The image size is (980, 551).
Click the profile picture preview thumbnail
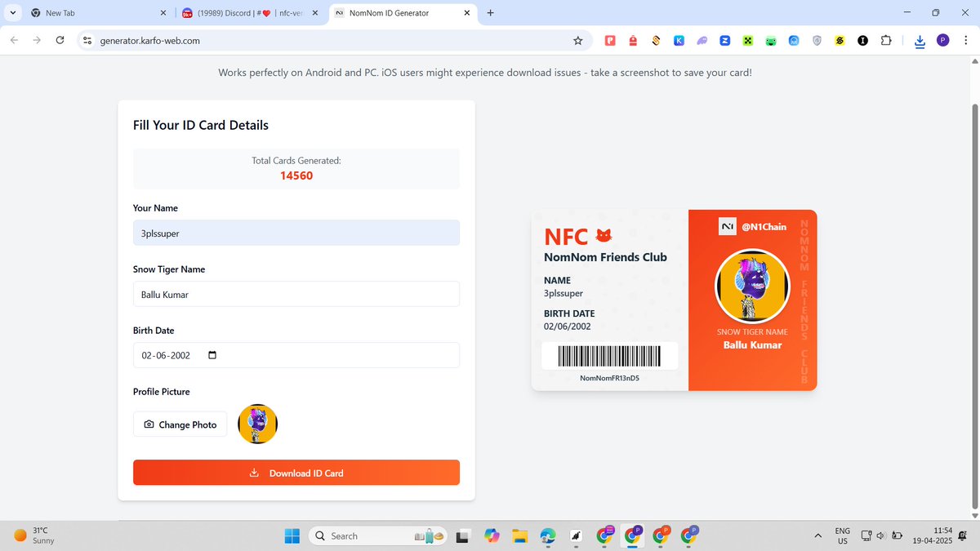[x=257, y=424]
